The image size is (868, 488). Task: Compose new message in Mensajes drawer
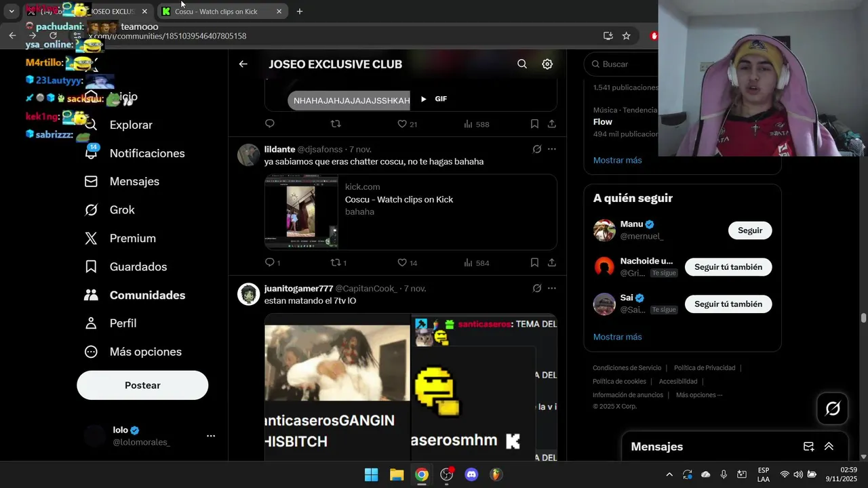click(808, 447)
